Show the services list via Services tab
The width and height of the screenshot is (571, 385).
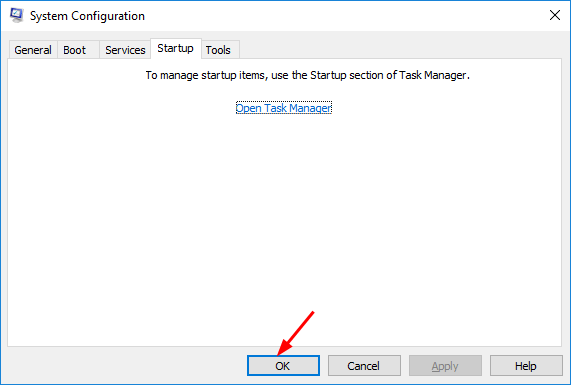125,50
